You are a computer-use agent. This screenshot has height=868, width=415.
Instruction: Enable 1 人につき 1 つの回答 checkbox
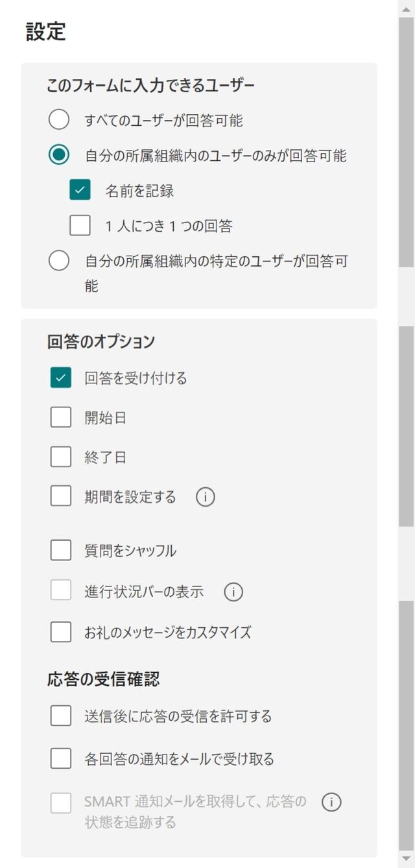coord(80,226)
